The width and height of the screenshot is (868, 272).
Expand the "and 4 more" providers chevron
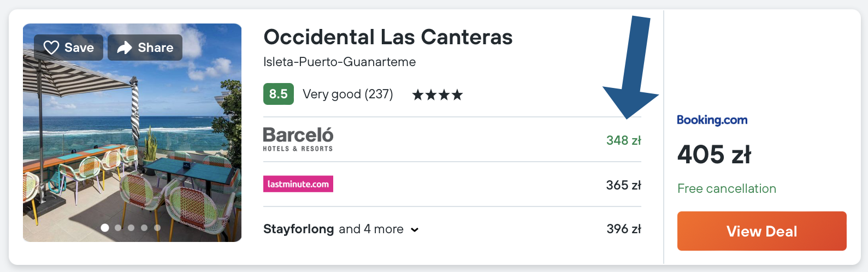[x=415, y=230]
